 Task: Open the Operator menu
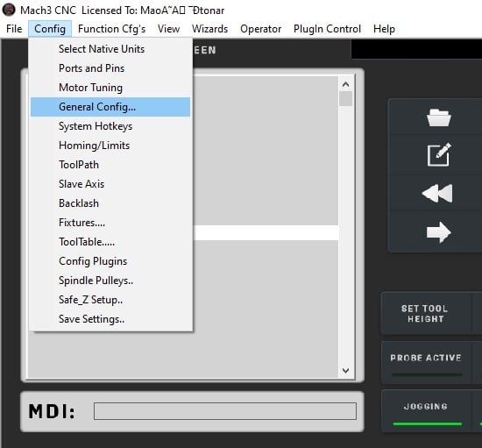click(x=260, y=29)
